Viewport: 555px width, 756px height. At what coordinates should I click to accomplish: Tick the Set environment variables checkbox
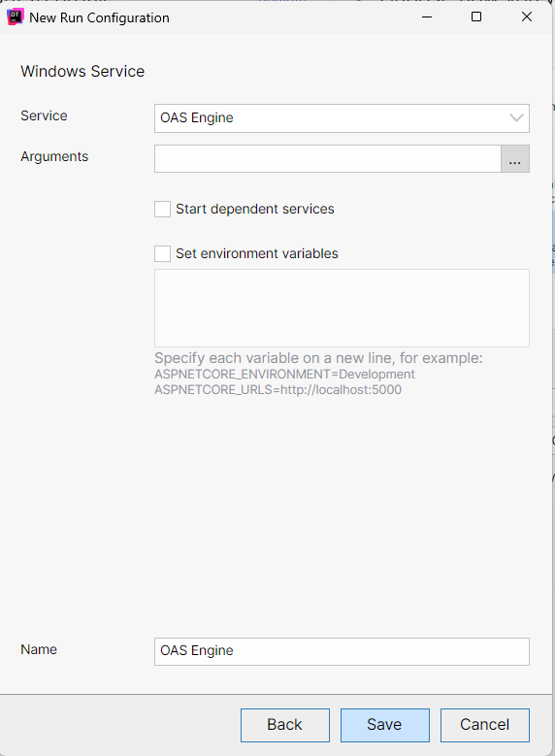tap(162, 253)
